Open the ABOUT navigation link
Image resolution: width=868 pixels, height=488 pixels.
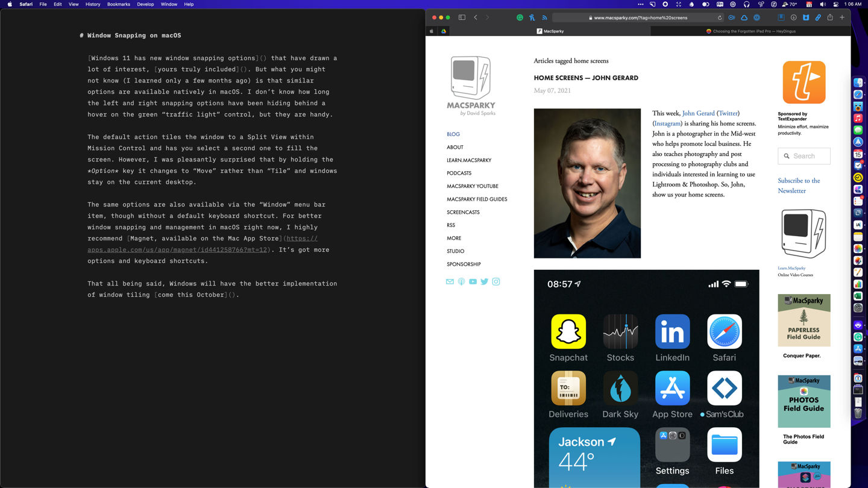[455, 147]
